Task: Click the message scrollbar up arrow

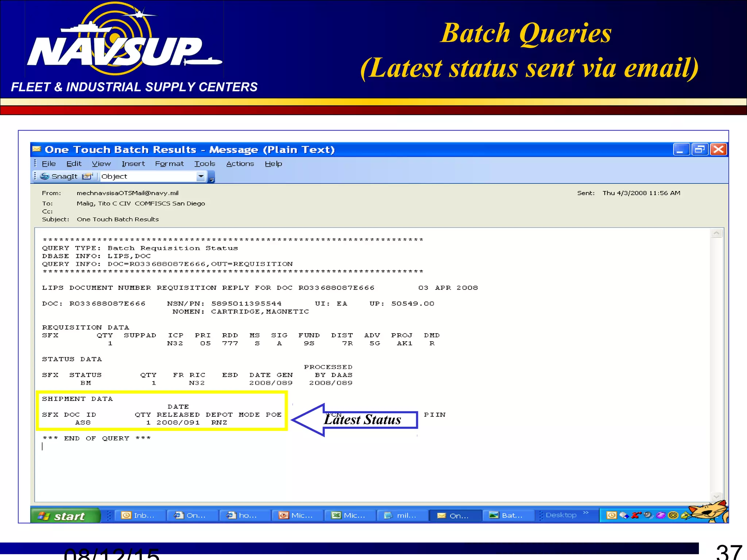Action: pos(716,233)
